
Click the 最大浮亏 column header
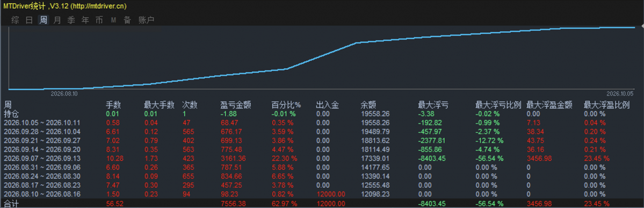click(x=433, y=105)
